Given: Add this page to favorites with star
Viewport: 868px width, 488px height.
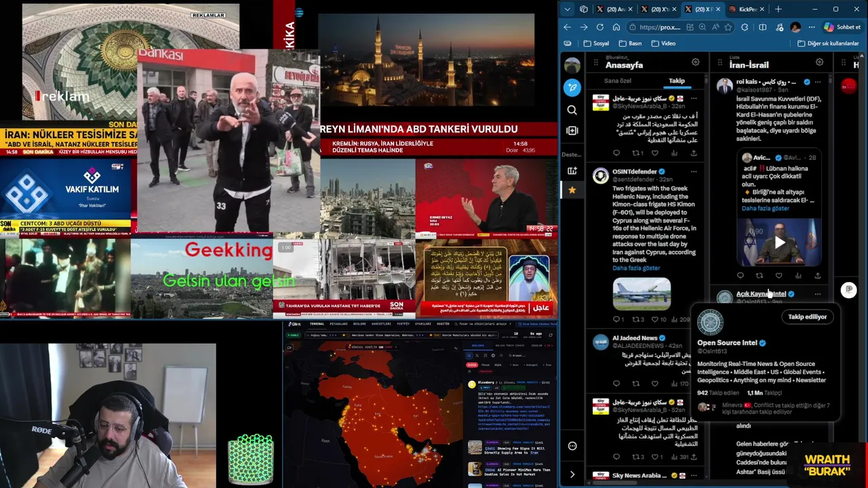Looking at the screenshot, I should 728,27.
